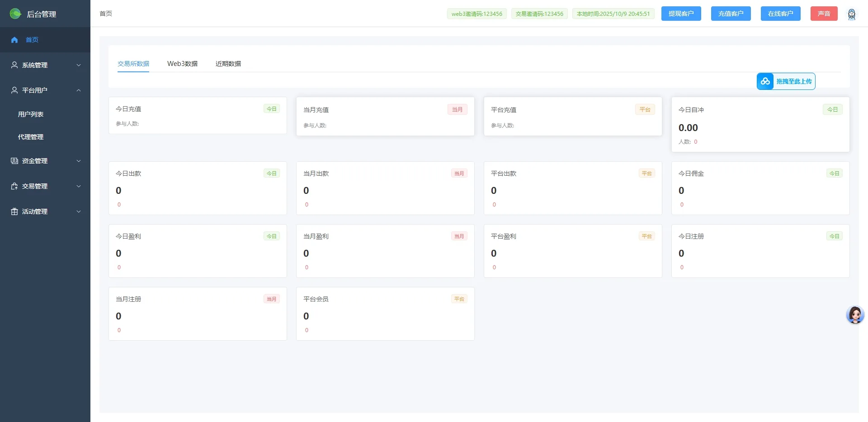Collapse the 平台用户 menu chevron
The width and height of the screenshot is (868, 422).
[x=79, y=90]
